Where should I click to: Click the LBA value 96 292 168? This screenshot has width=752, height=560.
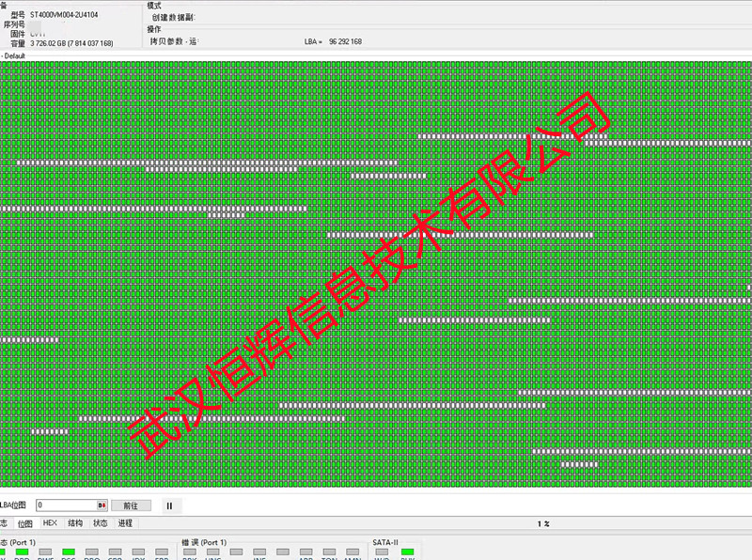point(345,41)
